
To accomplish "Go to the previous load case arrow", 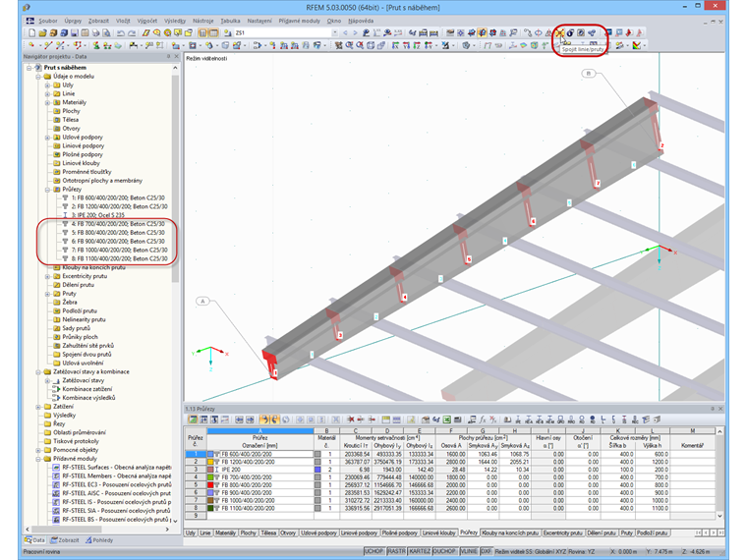I will (345, 32).
